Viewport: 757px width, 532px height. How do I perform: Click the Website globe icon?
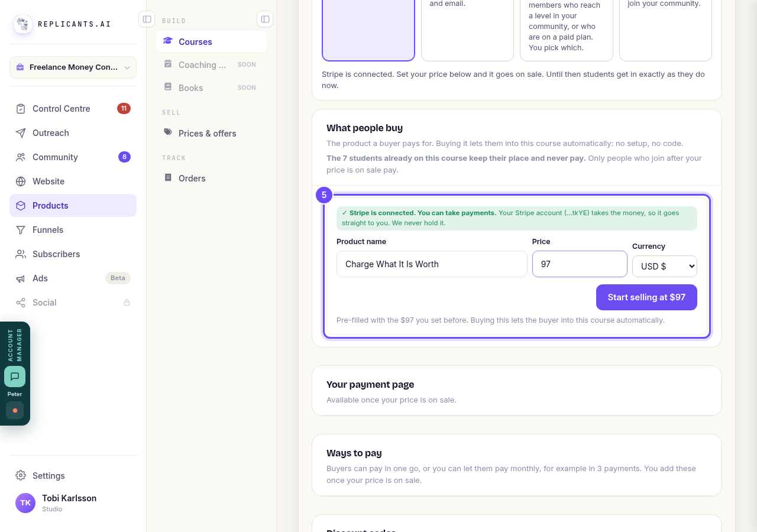point(21,181)
